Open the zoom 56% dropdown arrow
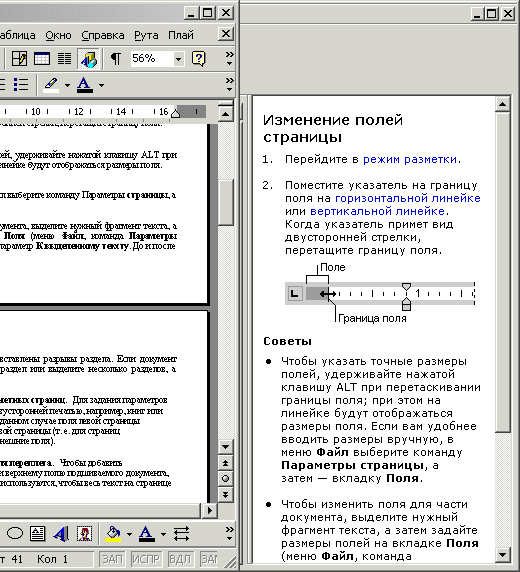Viewport: 520px width, 572px height. [x=178, y=59]
